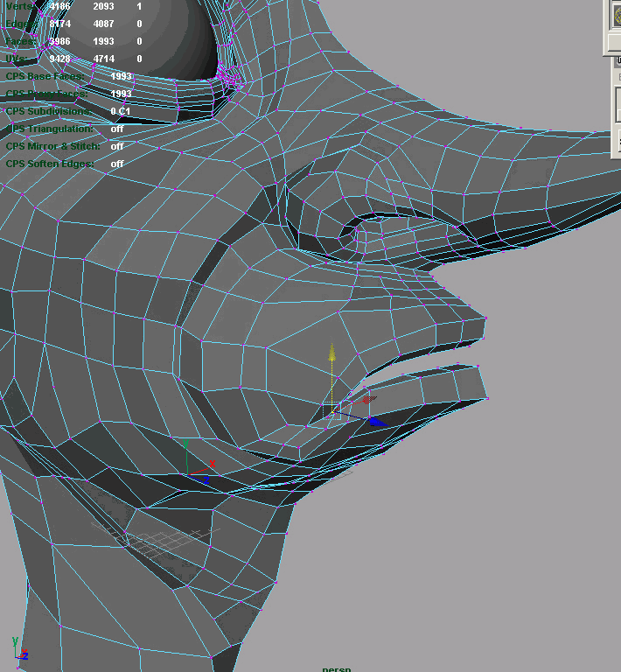The height and width of the screenshot is (672, 621).
Task: Toggle the CPS Triangulation off value
Action: tap(117, 129)
